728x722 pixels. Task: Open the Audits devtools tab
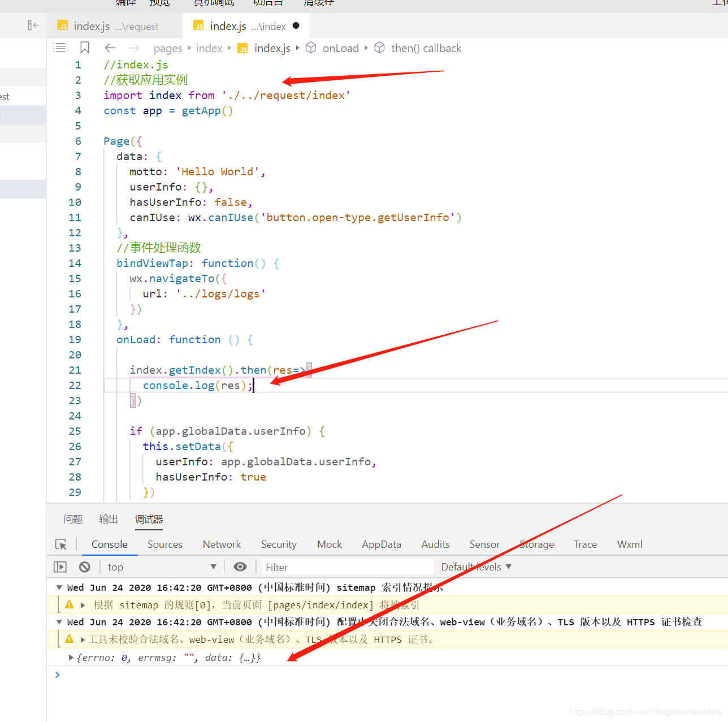[x=436, y=544]
